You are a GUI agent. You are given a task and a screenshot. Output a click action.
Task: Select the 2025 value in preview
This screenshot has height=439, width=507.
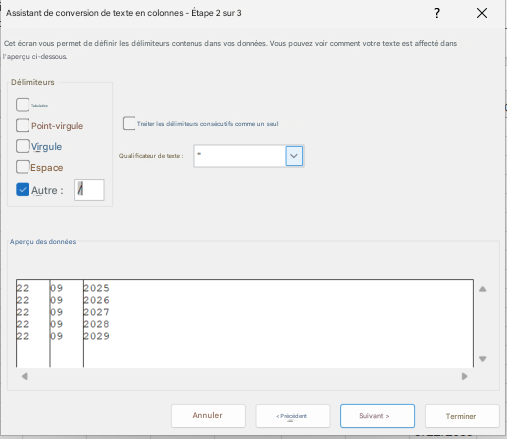click(96, 288)
